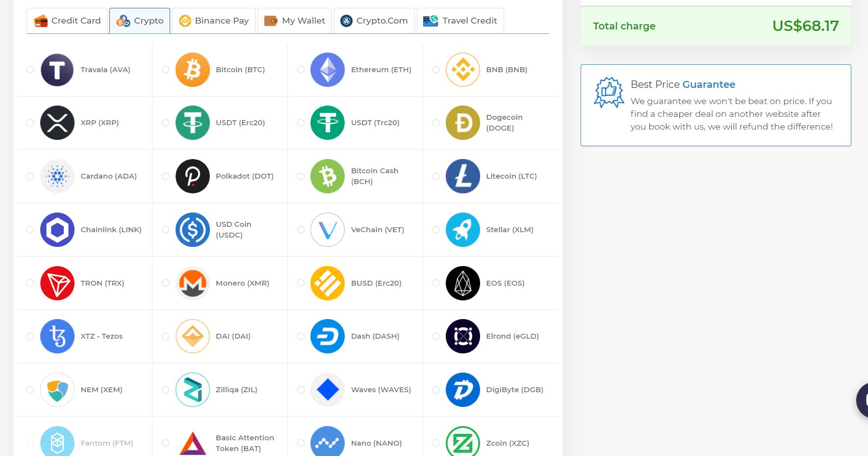The width and height of the screenshot is (868, 456).
Task: Select the DigiByte (DGB) radio button
Action: click(435, 390)
